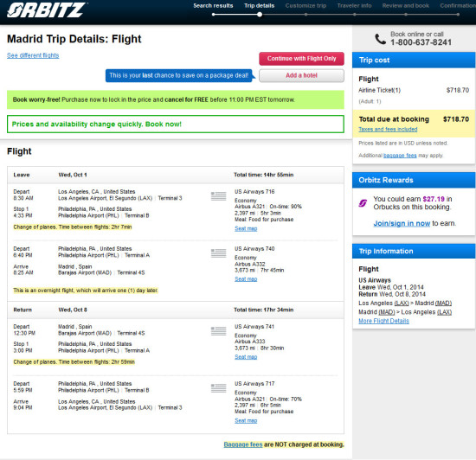Open Seat map for US Airways 717
The width and height of the screenshot is (476, 460).
click(246, 420)
